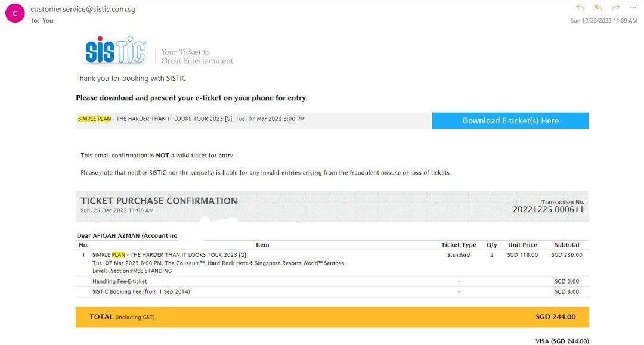Image resolution: width=644 pixels, height=345 pixels.
Task: Click the 'Transaction No.' label
Action: coord(563,202)
